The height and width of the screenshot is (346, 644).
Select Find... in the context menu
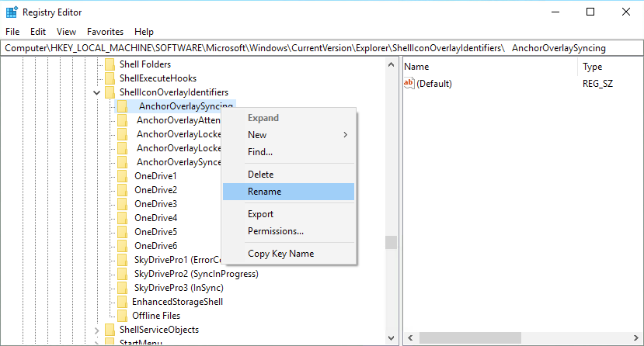pos(288,152)
